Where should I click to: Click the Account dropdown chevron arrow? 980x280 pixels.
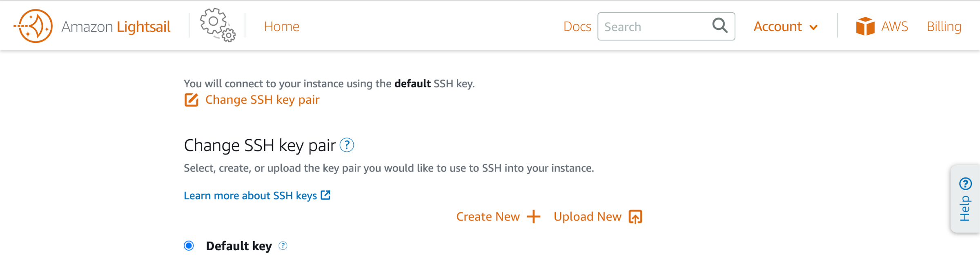813,27
